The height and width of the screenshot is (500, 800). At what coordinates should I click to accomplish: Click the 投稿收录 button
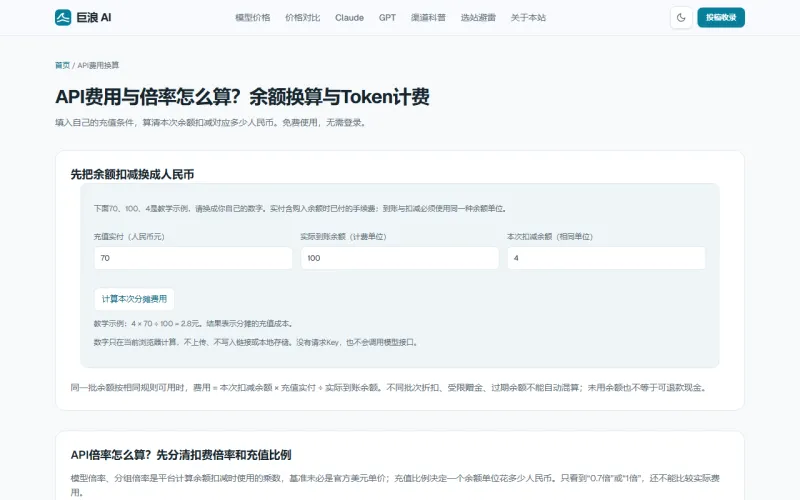click(721, 17)
